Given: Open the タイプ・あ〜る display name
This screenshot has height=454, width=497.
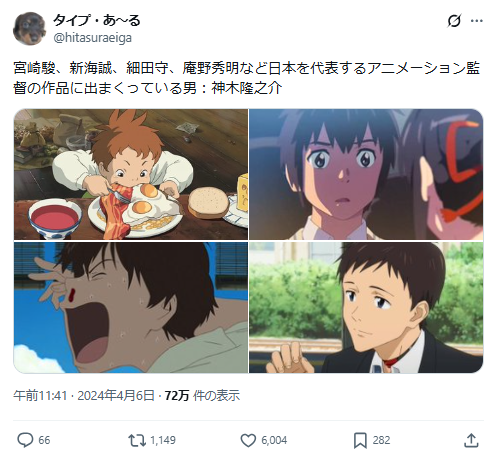Looking at the screenshot, I should point(97,20).
